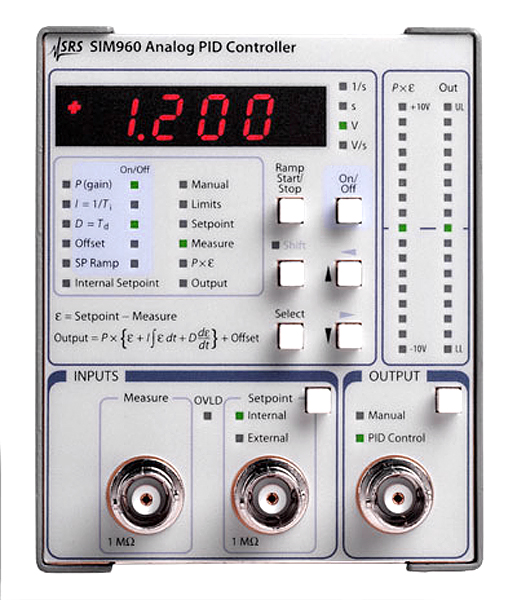Tap the INPUTS section header
The height and width of the screenshot is (600, 517).
point(96,376)
